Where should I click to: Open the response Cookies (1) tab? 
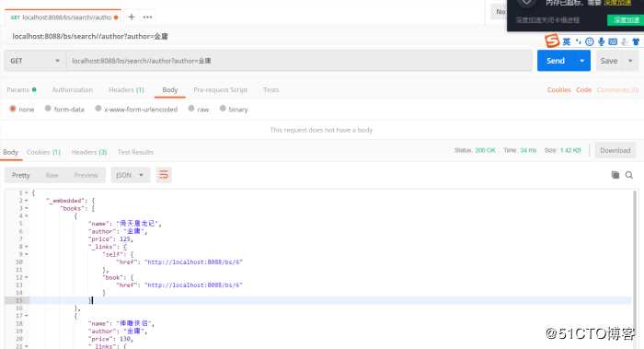[43, 152]
